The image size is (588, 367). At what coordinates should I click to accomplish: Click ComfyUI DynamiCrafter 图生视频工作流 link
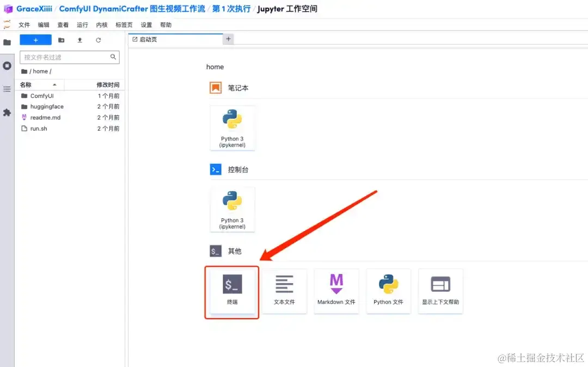click(132, 9)
